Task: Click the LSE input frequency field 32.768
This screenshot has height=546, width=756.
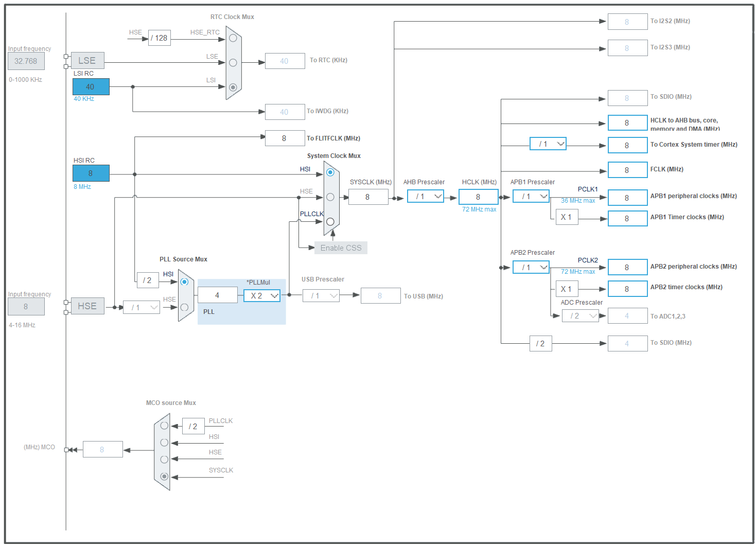Action: [x=26, y=61]
